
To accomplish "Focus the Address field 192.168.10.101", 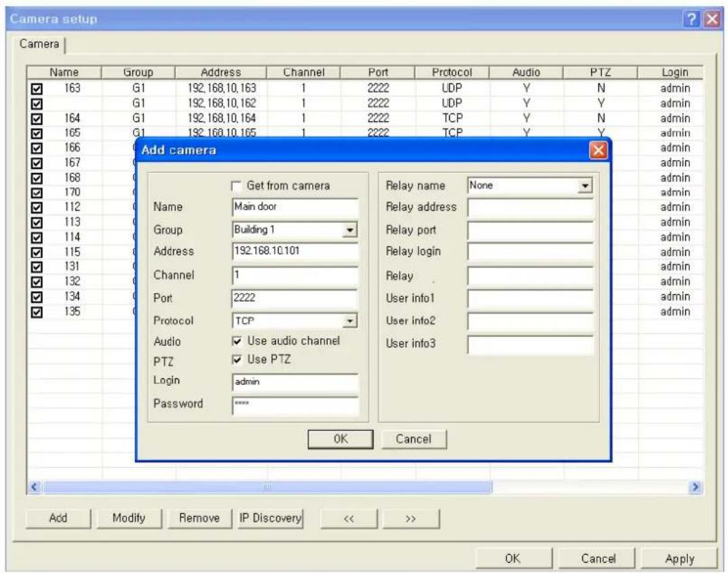I will pyautogui.click(x=295, y=252).
